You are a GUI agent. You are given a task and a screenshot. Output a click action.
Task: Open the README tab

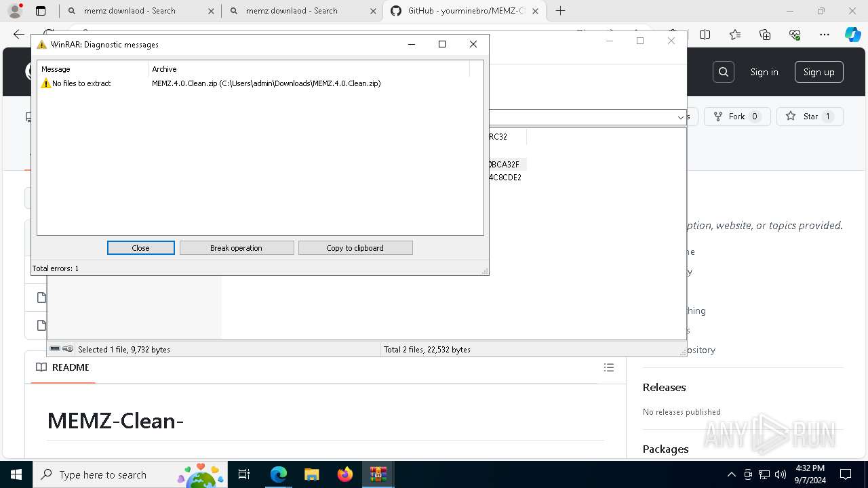62,367
